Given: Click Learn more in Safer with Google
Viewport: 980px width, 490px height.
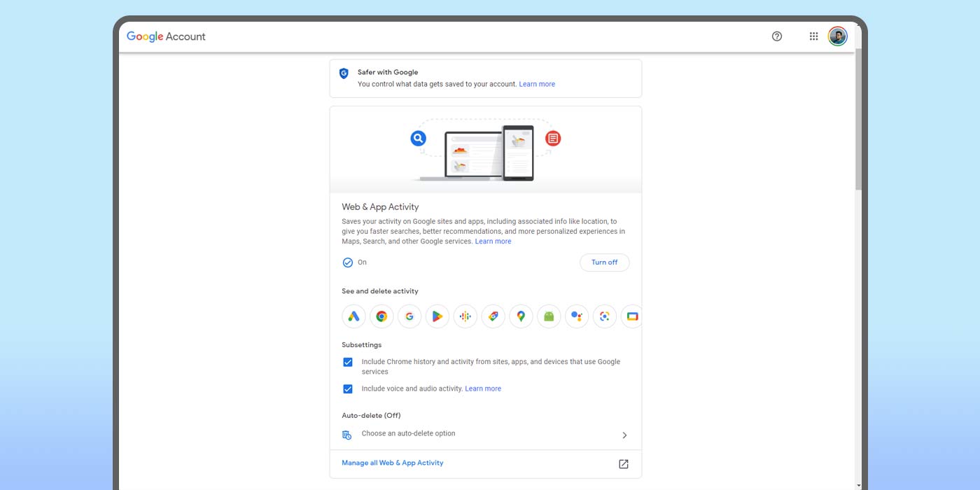Looking at the screenshot, I should tap(537, 84).
